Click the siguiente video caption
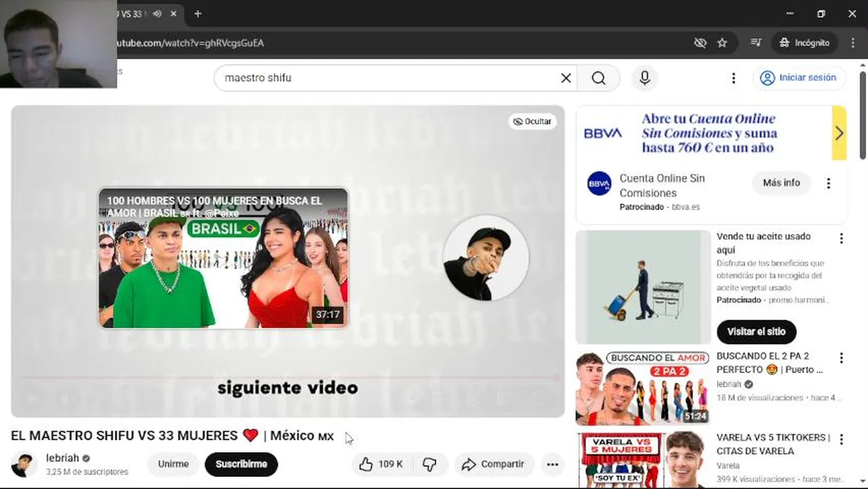The width and height of the screenshot is (868, 489). [287, 388]
